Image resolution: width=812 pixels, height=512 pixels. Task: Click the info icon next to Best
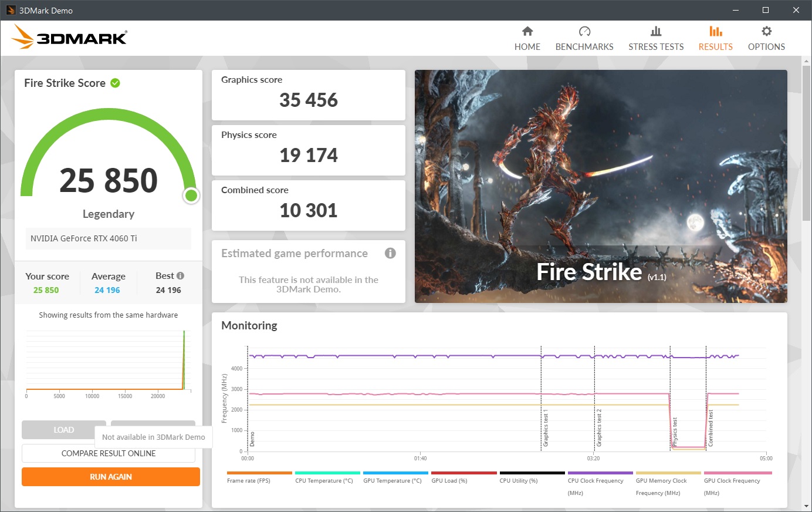click(180, 276)
